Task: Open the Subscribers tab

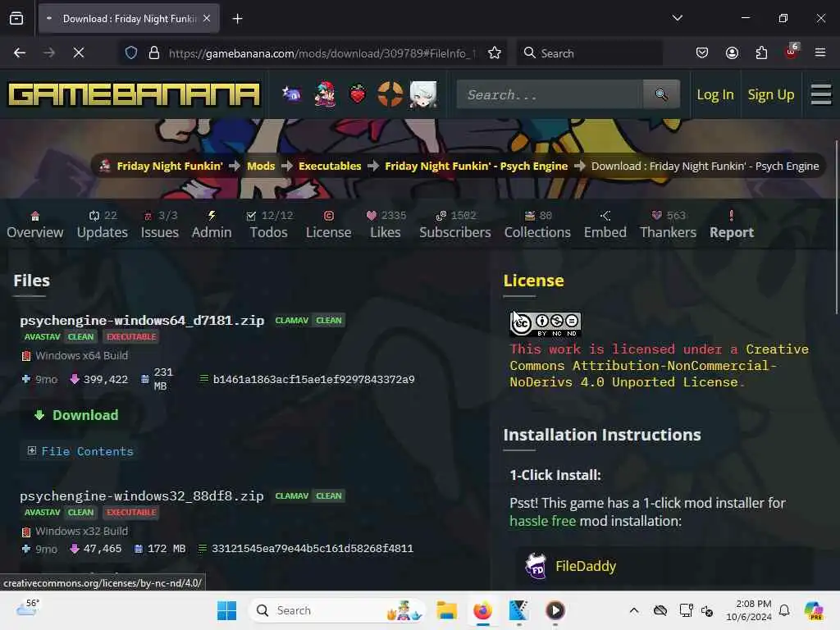Action: point(454,225)
